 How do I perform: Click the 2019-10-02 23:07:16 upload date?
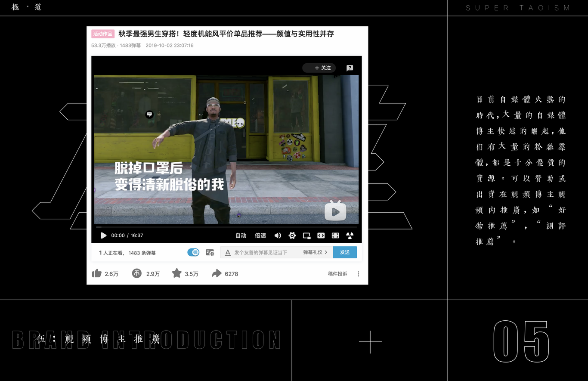pyautogui.click(x=170, y=45)
